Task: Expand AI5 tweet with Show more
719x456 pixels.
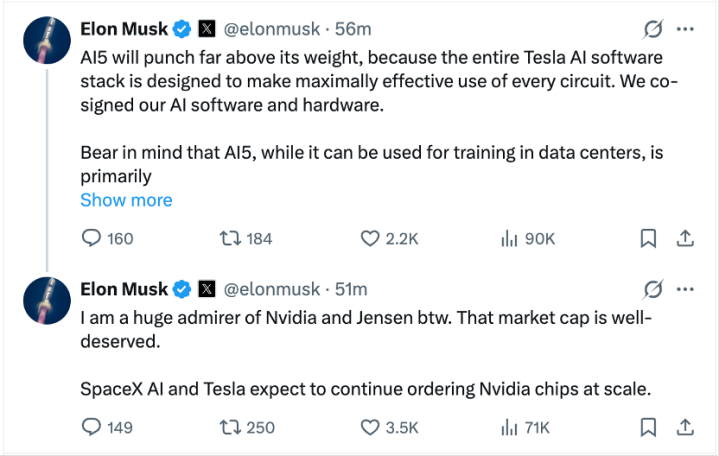Action: click(x=126, y=200)
